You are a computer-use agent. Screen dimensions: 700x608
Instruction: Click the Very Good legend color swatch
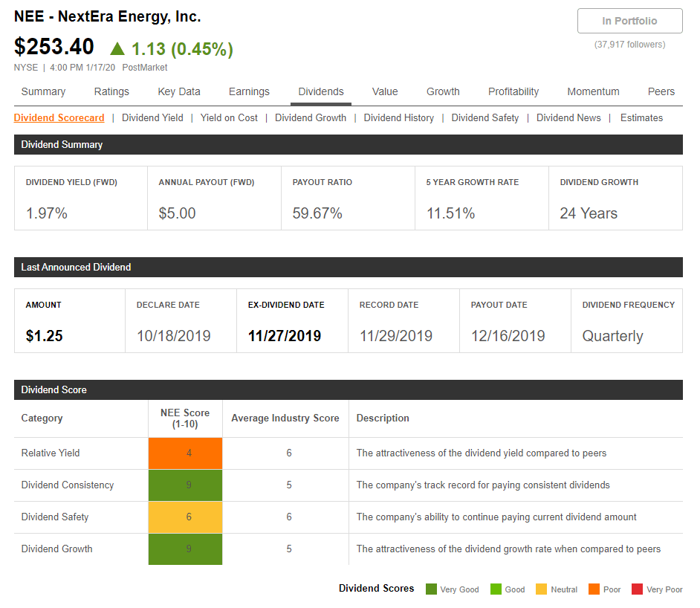(x=431, y=589)
